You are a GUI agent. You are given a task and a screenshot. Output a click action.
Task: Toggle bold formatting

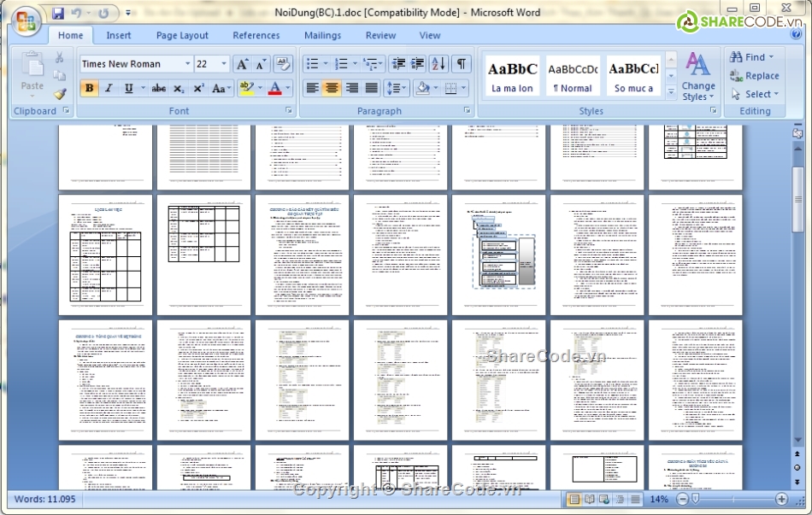[x=90, y=89]
